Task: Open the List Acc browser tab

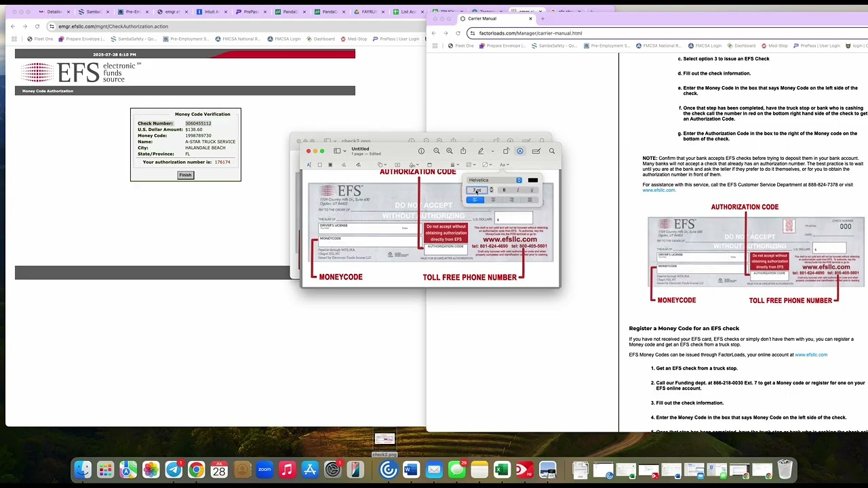Action: coord(408,12)
